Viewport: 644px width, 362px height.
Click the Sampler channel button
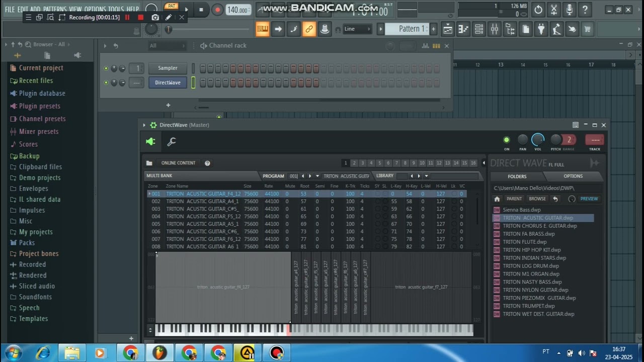pos(168,68)
